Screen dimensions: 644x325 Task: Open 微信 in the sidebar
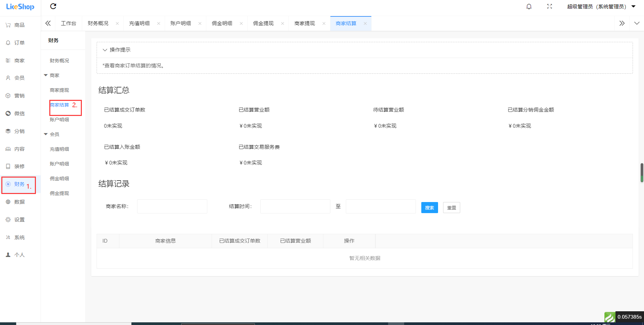(x=19, y=114)
